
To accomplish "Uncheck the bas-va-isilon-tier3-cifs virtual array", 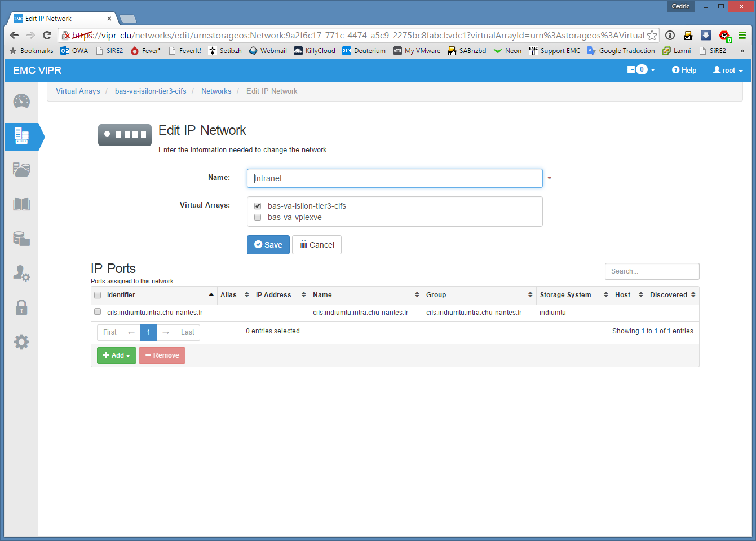I will click(258, 206).
